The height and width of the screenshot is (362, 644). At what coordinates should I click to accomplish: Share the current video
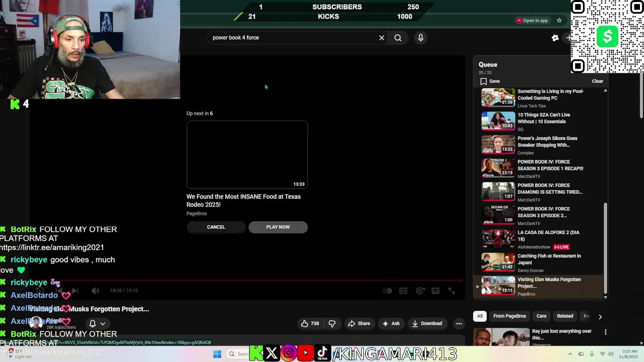coord(359,324)
